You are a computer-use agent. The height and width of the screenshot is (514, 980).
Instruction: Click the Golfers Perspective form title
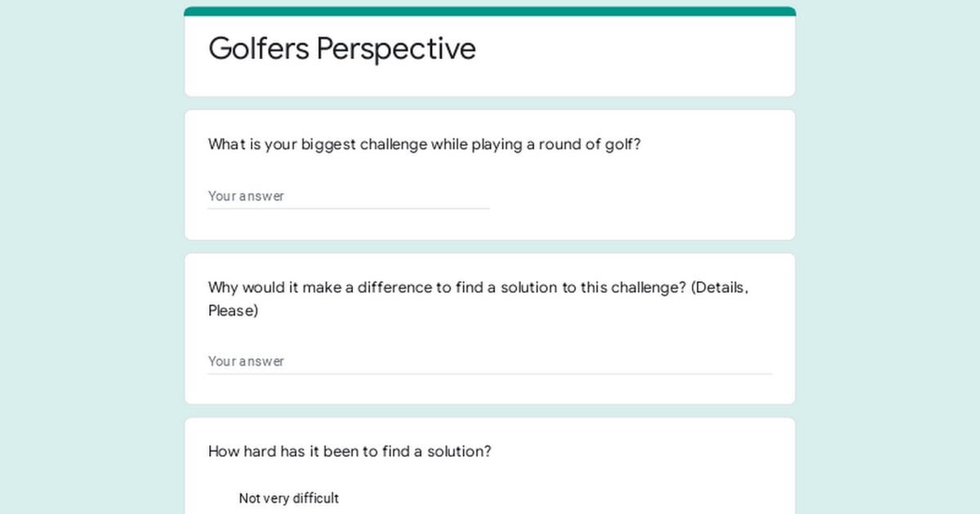click(x=342, y=48)
